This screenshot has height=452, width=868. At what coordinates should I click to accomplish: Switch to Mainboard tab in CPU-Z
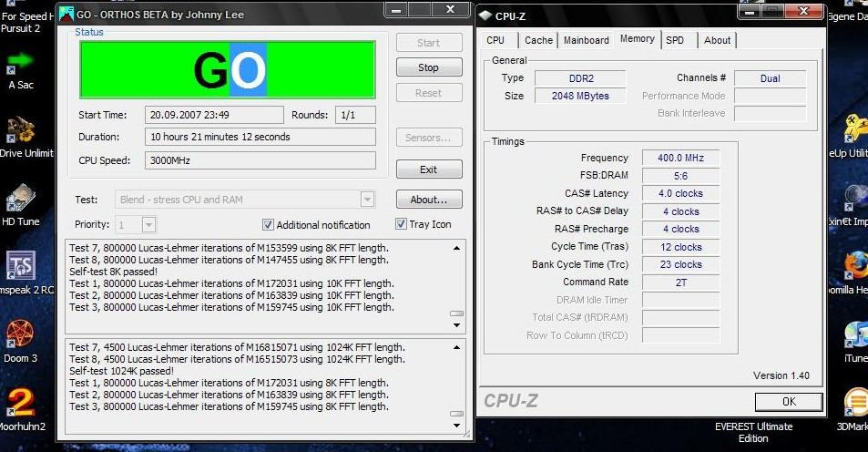pyautogui.click(x=587, y=40)
